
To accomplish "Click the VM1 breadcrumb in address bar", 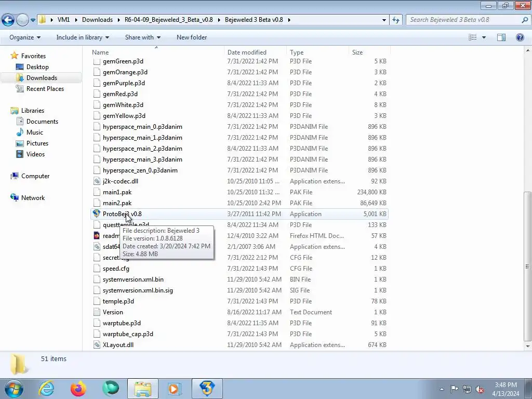I will [63, 20].
